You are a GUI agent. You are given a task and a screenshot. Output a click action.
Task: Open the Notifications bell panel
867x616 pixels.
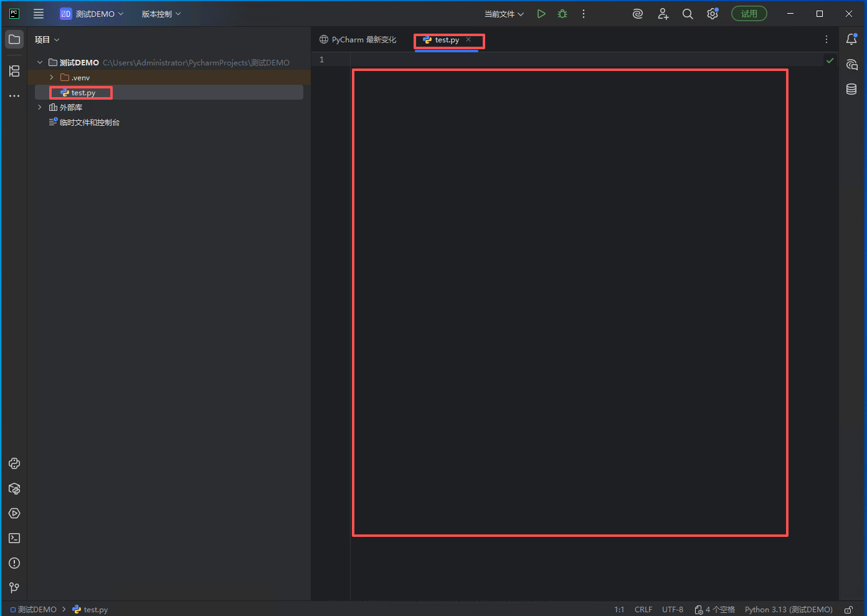coord(851,39)
